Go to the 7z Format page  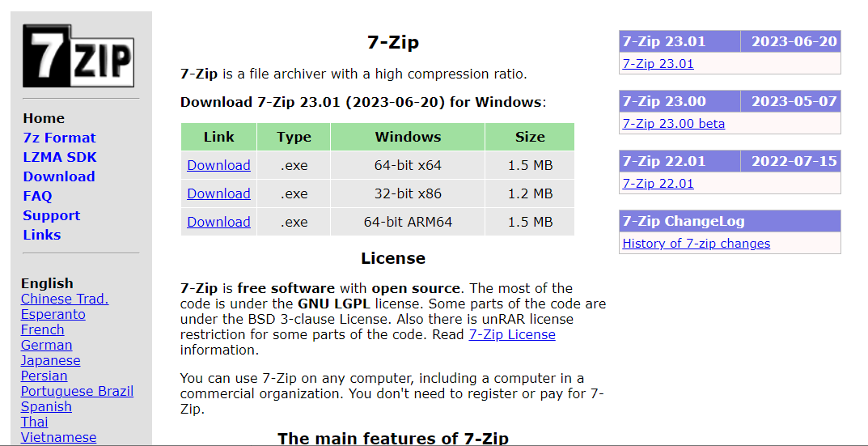click(59, 138)
